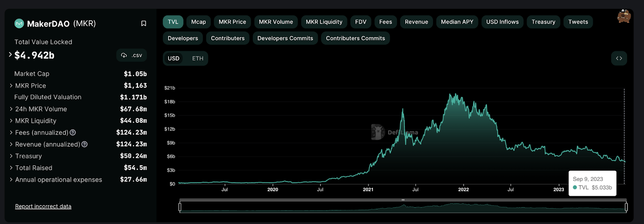
Task: Click the MakerDAO (MKR) title
Action: (x=61, y=23)
